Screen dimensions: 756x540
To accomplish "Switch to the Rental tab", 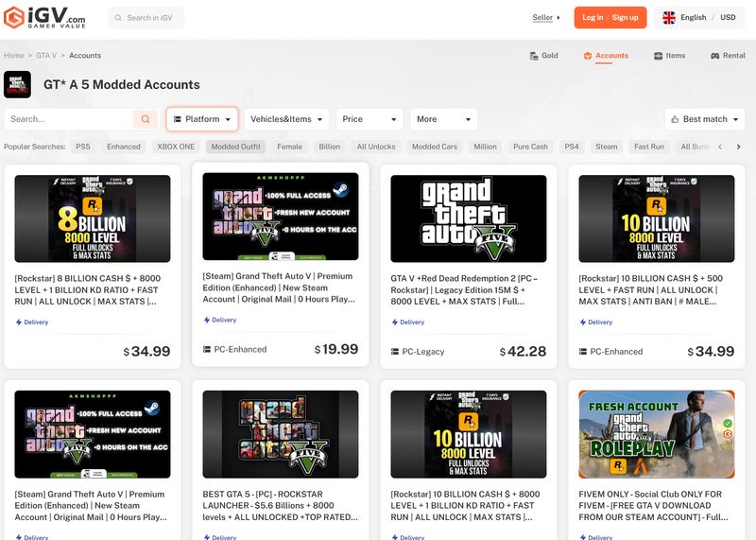I will [728, 56].
